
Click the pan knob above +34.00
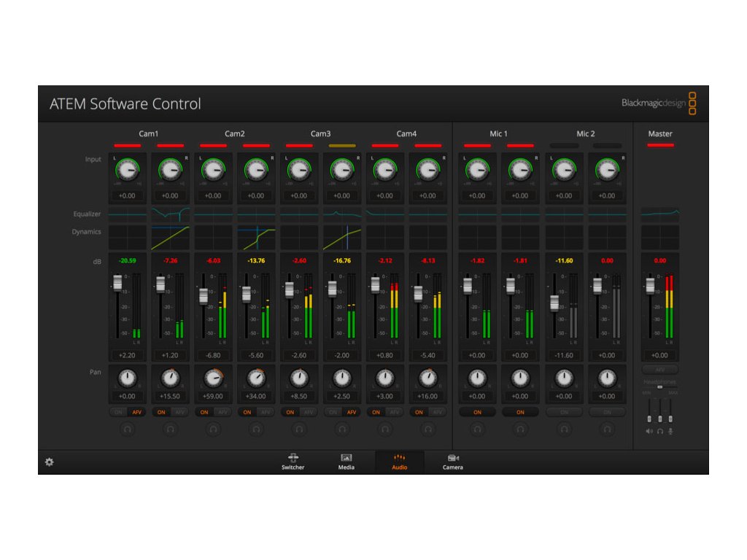pyautogui.click(x=256, y=378)
